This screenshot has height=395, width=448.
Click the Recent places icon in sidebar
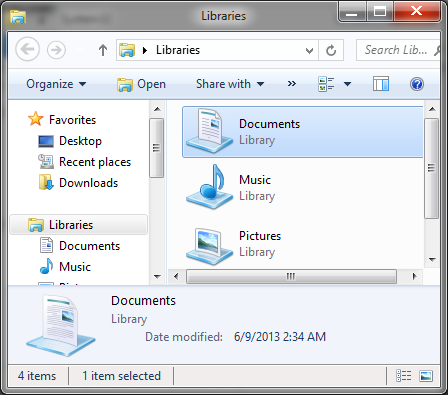click(x=46, y=162)
